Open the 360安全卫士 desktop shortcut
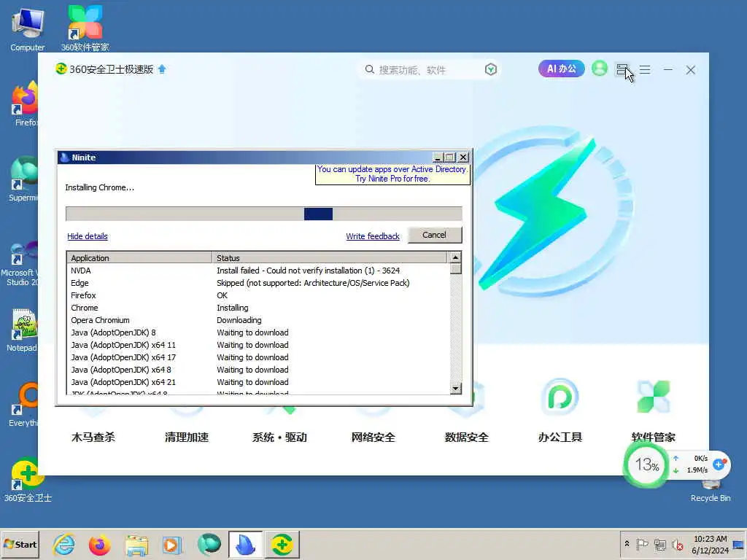Screen dimensions: 747x560 (x=27, y=480)
